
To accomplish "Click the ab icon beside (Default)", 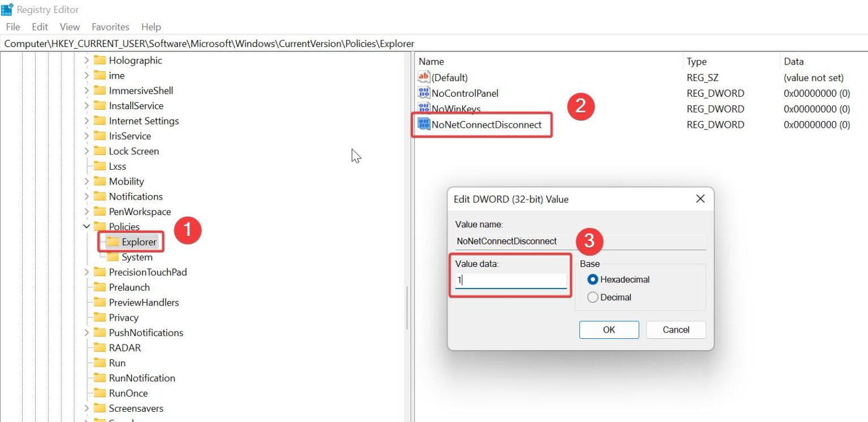I will (423, 77).
